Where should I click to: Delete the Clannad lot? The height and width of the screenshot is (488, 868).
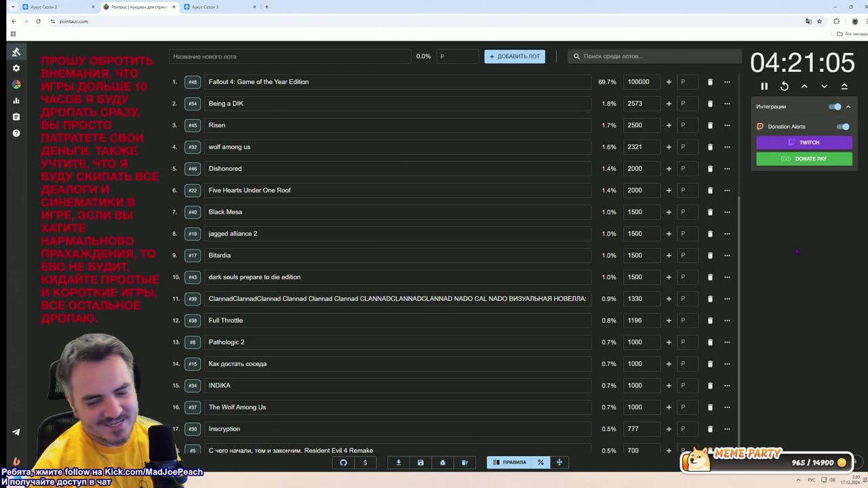click(x=710, y=299)
